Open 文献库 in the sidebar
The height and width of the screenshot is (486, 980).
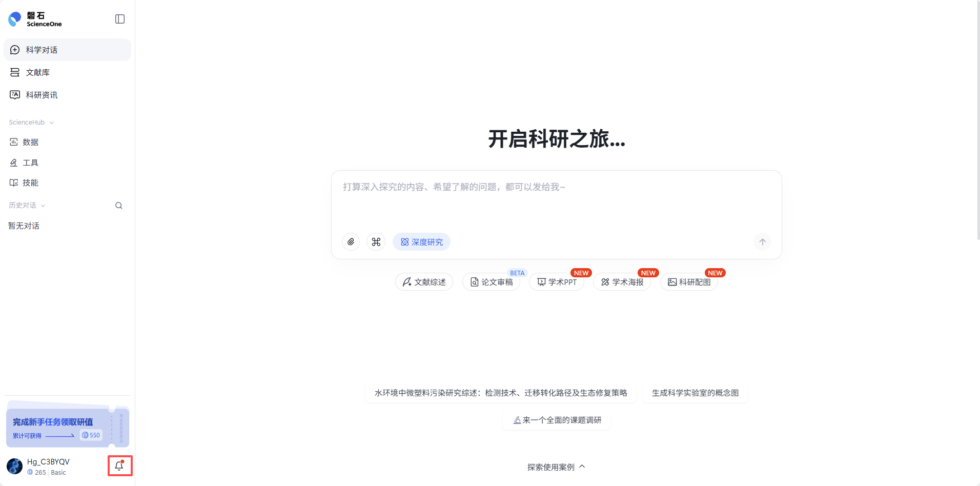(67, 72)
